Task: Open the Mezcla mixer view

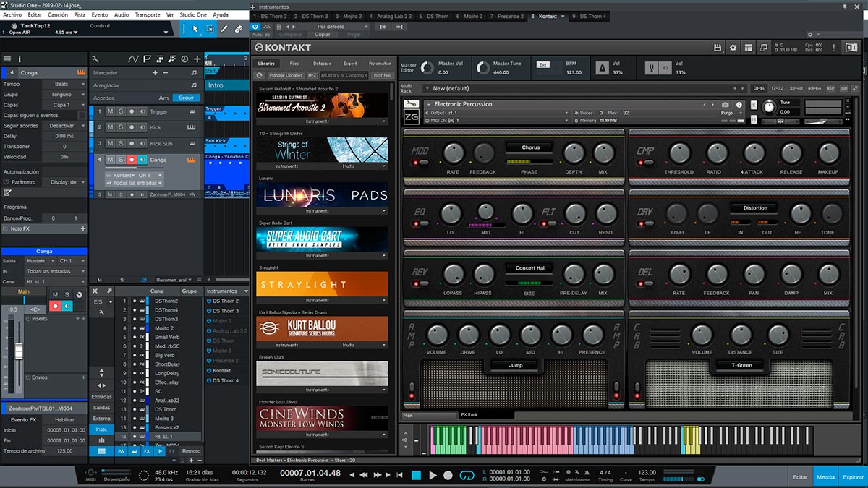Action: pyautogui.click(x=825, y=477)
